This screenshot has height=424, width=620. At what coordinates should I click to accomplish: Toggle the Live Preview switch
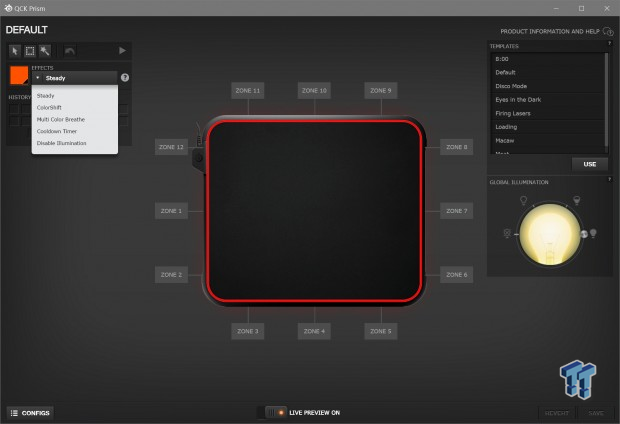point(276,413)
